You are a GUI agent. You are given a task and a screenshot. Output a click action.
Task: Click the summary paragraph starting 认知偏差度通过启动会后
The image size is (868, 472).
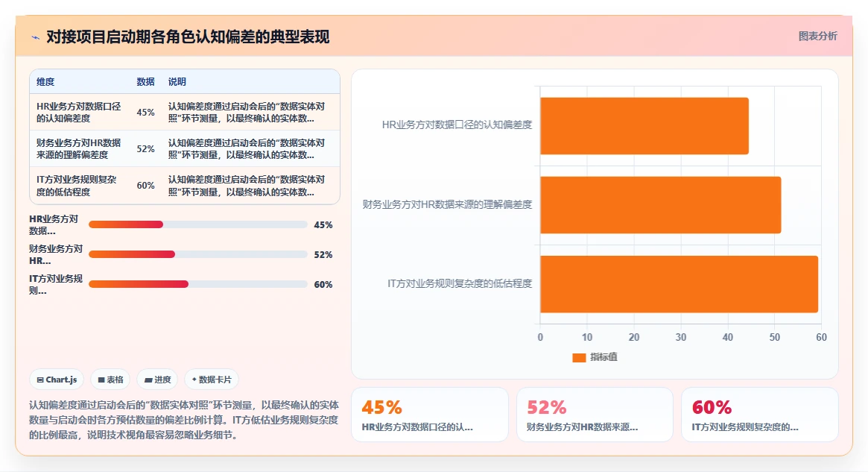tap(184, 420)
